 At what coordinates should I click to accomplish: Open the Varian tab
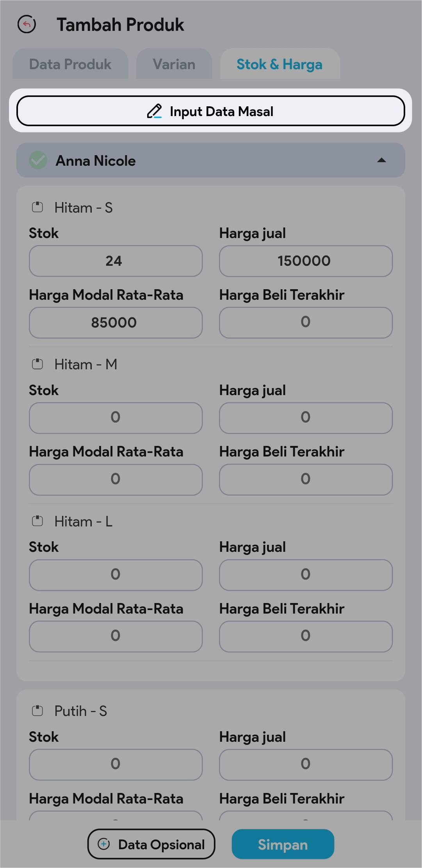[x=174, y=64]
